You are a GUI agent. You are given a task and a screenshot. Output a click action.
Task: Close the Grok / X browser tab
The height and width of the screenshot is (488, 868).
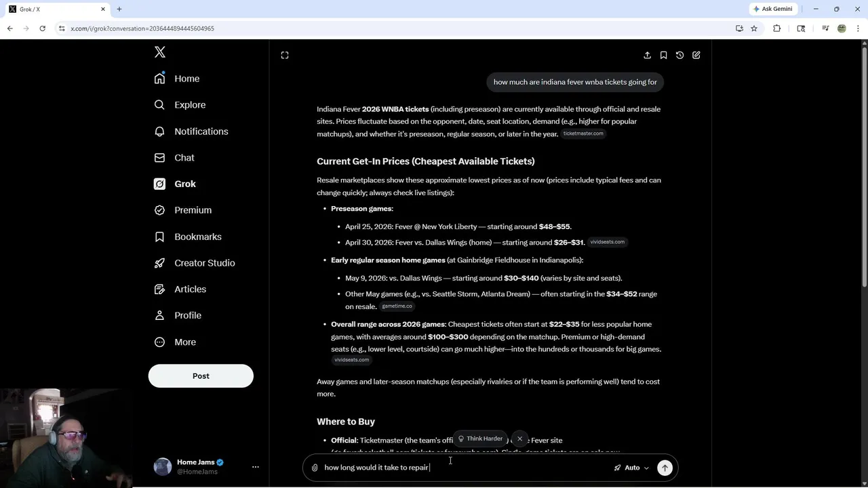point(103,9)
